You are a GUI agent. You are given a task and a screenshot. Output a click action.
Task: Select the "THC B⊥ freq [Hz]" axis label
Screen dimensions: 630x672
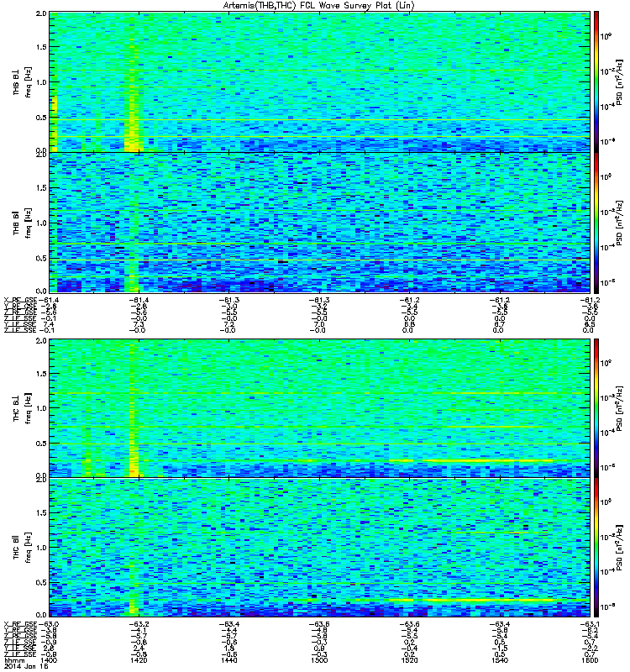23,408
